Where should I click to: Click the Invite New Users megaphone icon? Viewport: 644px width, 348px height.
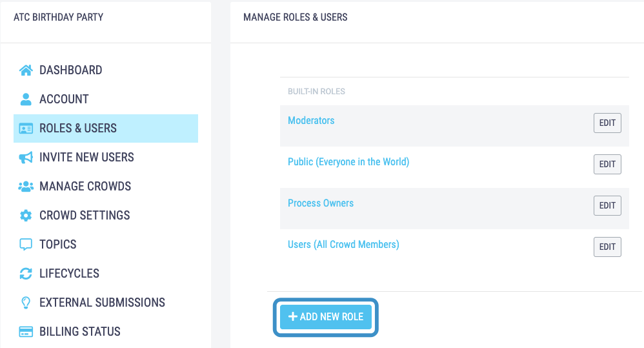(x=26, y=158)
